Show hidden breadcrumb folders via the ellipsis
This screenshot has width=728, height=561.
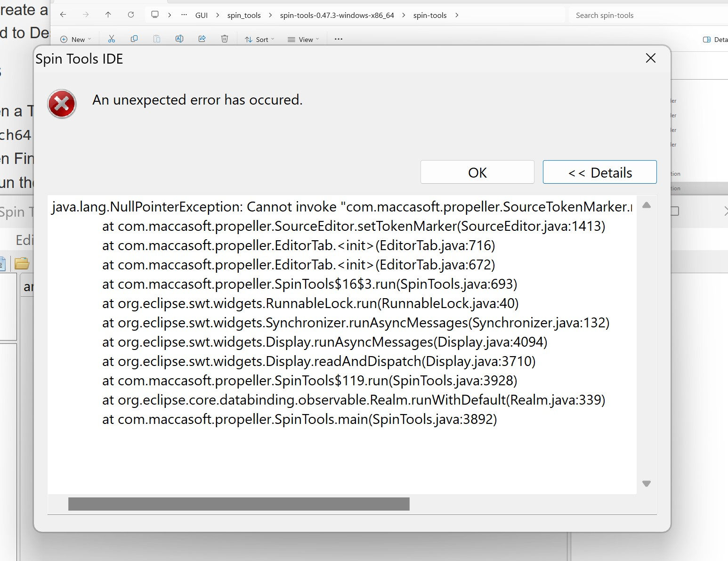coord(184,15)
